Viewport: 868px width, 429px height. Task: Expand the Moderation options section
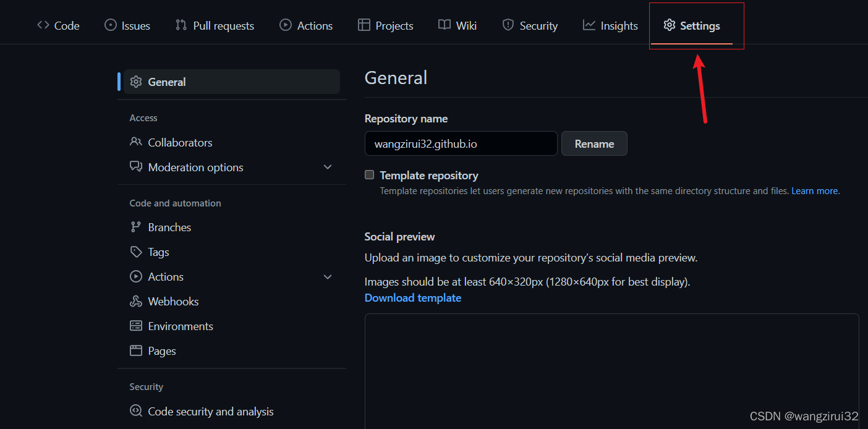click(x=328, y=167)
